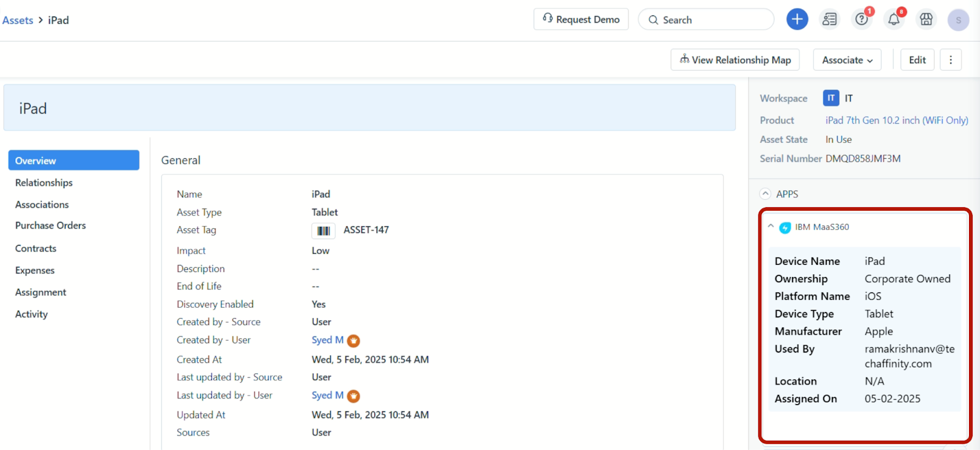Click Updated At timestamp value
980x450 pixels.
pyautogui.click(x=370, y=415)
